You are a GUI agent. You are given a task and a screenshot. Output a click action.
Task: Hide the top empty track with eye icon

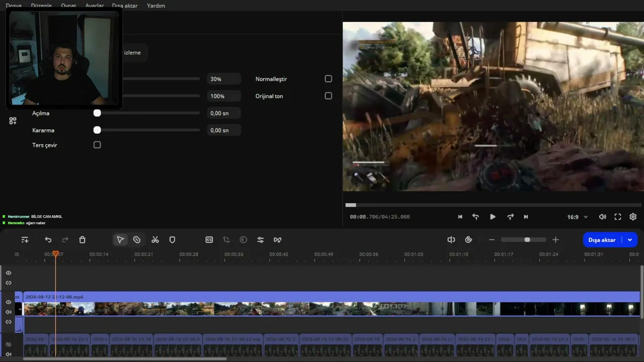coord(9,273)
